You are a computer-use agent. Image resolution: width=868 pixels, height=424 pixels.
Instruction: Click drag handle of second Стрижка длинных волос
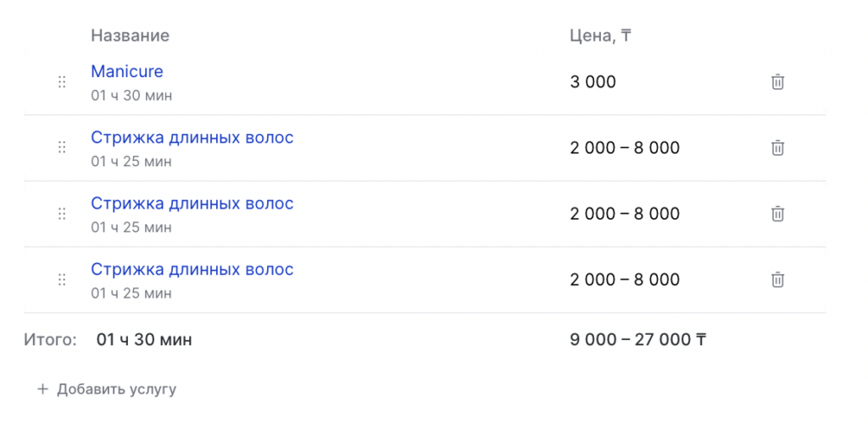click(x=62, y=214)
